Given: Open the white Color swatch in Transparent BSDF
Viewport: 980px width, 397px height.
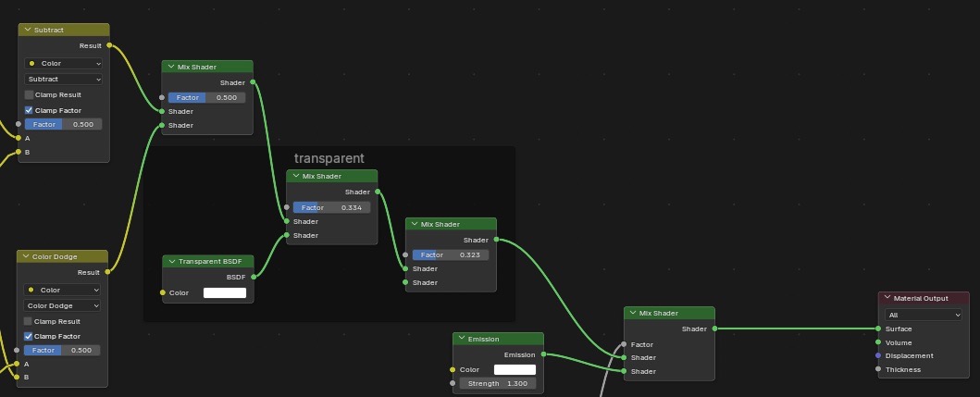Looking at the screenshot, I should pyautogui.click(x=225, y=292).
